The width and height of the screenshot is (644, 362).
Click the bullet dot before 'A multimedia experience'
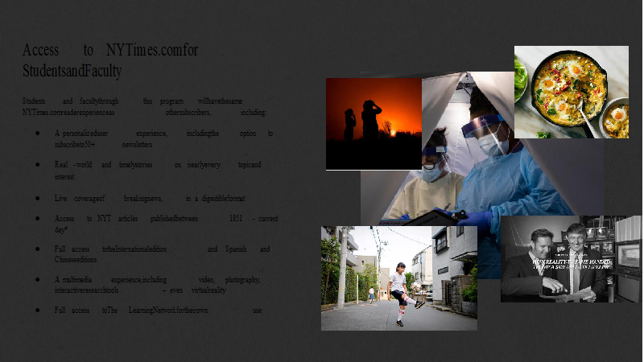coord(36,279)
